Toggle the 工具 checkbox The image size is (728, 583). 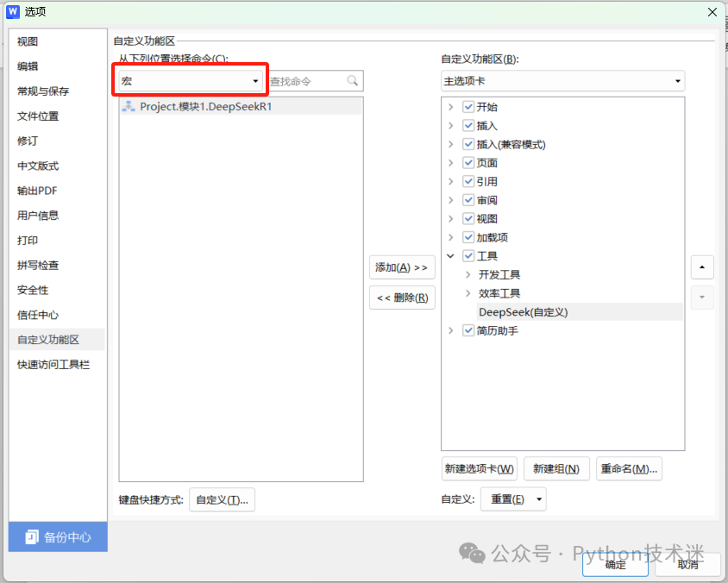pos(468,256)
